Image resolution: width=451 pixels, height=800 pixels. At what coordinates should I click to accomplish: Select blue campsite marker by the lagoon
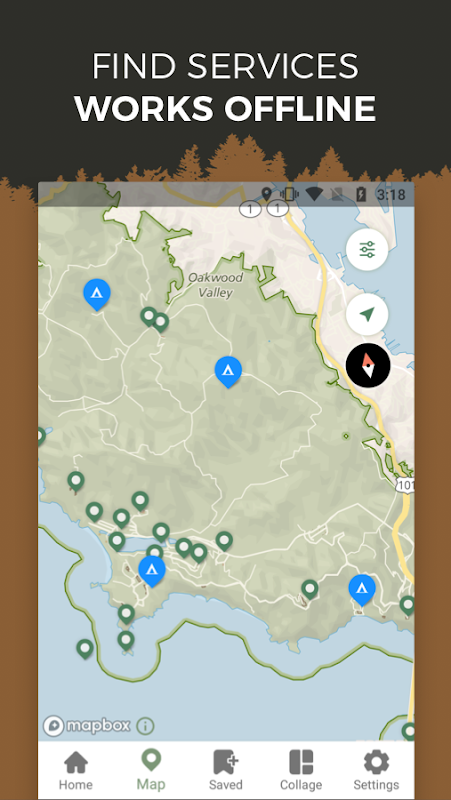152,571
